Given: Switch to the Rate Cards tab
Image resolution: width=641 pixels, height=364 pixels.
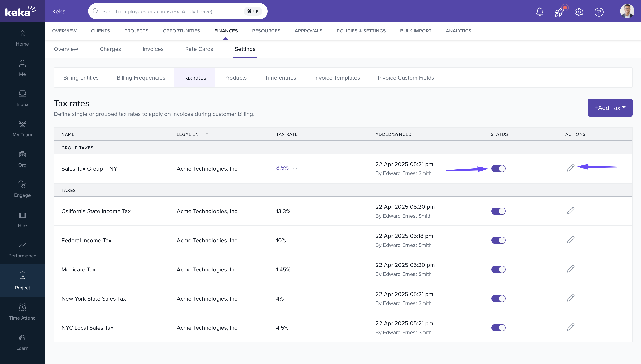Looking at the screenshot, I should point(199,49).
